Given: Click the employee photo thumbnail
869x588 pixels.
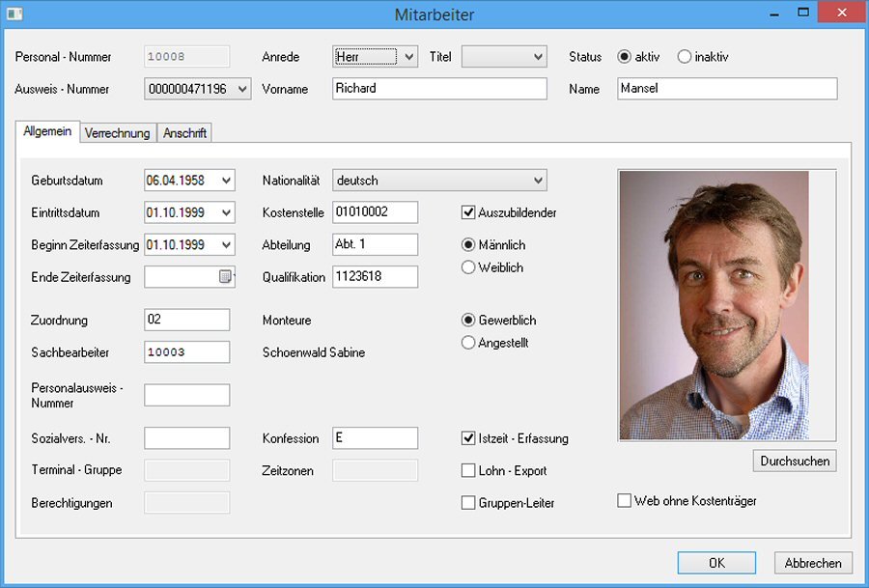Looking at the screenshot, I should [714, 305].
